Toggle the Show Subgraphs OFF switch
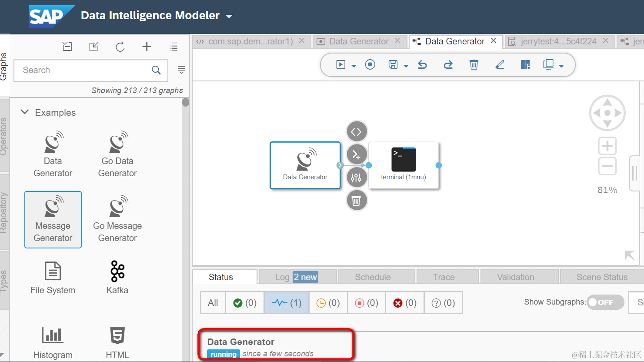644x362 pixels. click(605, 302)
